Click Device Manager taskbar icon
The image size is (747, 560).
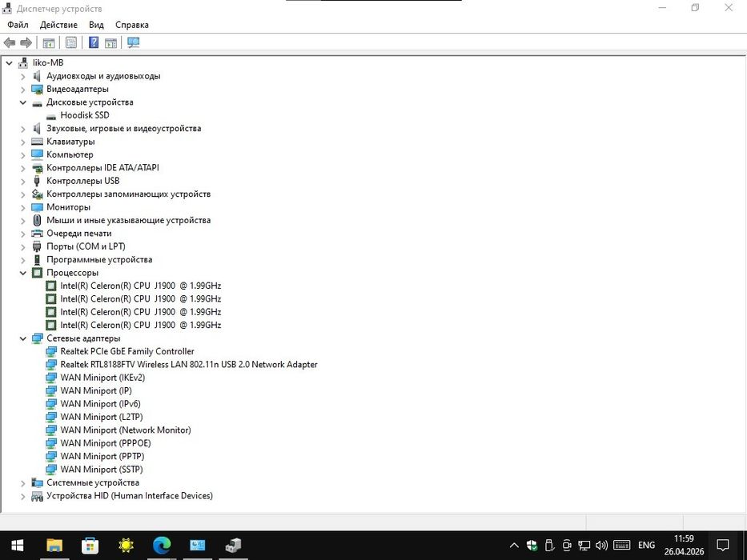pos(234,546)
